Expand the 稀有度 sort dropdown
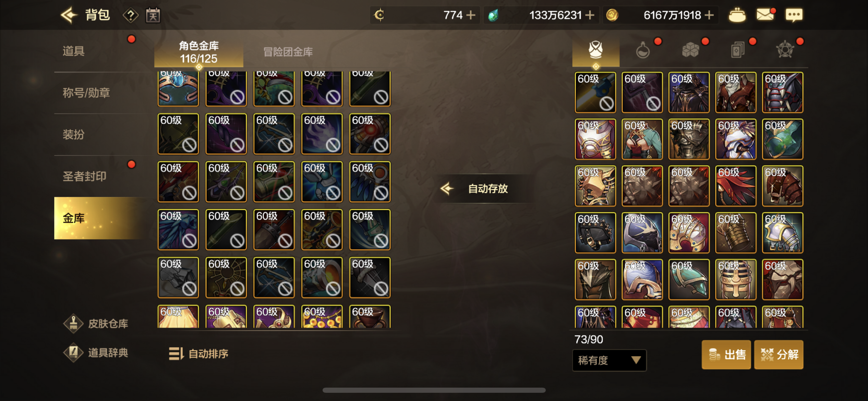This screenshot has width=868, height=401. point(609,360)
